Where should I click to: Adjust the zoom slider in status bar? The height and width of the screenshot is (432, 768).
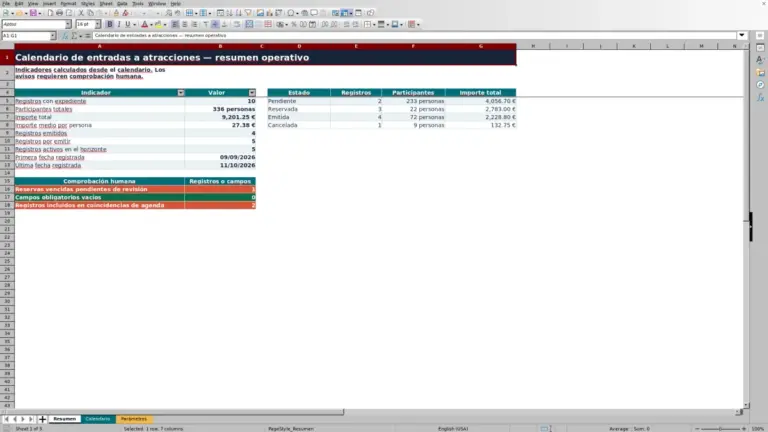720,429
